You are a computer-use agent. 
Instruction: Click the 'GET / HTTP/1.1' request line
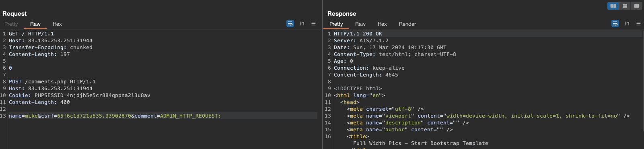point(31,34)
